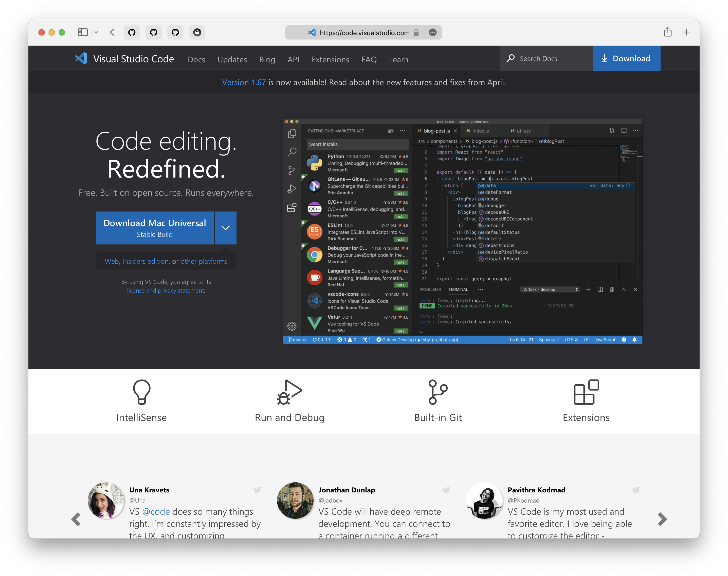Screen dimensions: 728x576
Task: Open the Web edition link
Action: [112, 261]
